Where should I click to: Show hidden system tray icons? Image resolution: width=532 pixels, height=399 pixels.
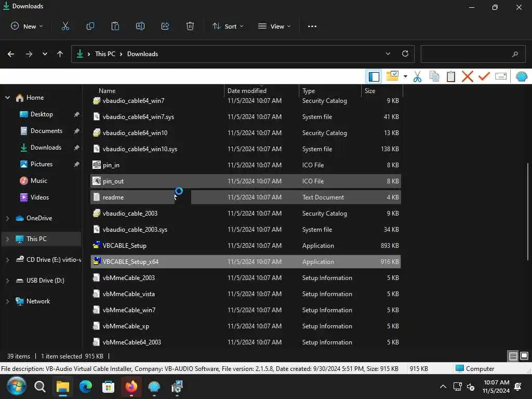[443, 387]
